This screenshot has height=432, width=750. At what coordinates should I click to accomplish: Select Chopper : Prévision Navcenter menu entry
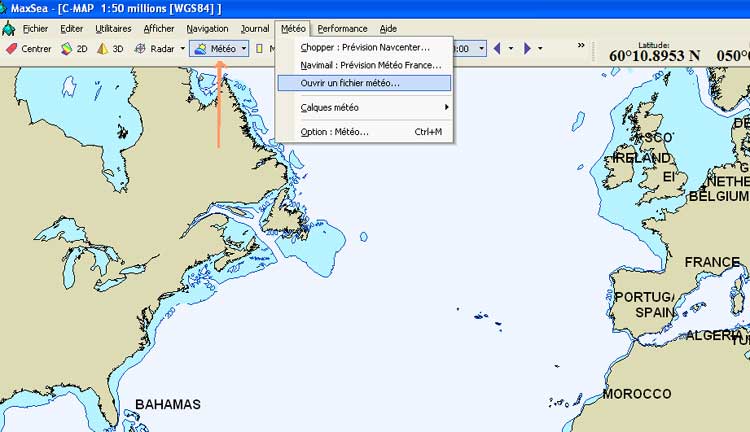tap(365, 47)
